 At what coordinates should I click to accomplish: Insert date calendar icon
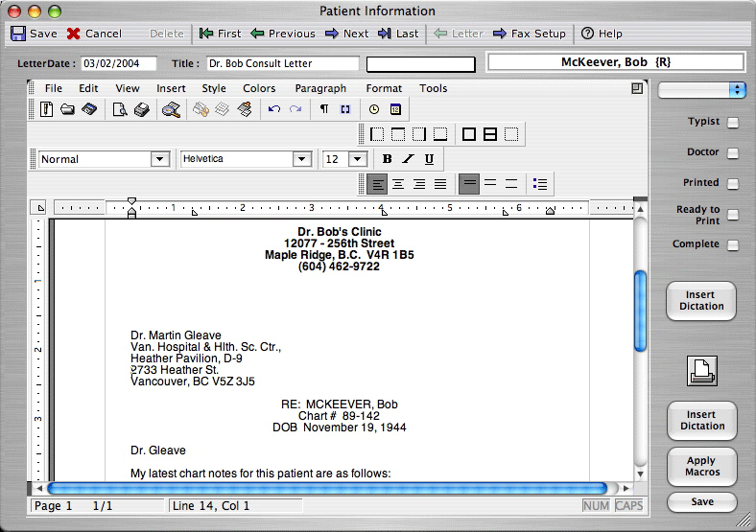(395, 109)
